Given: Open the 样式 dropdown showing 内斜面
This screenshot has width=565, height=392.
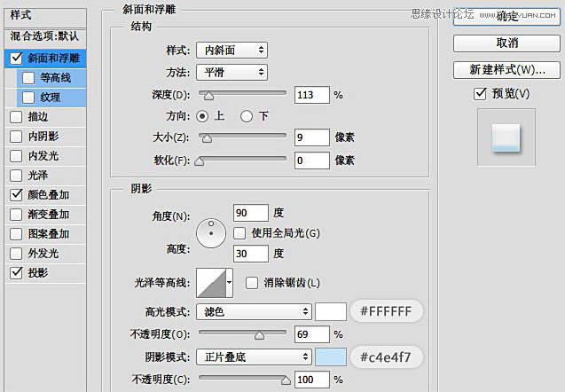Looking at the screenshot, I should coord(231,51).
